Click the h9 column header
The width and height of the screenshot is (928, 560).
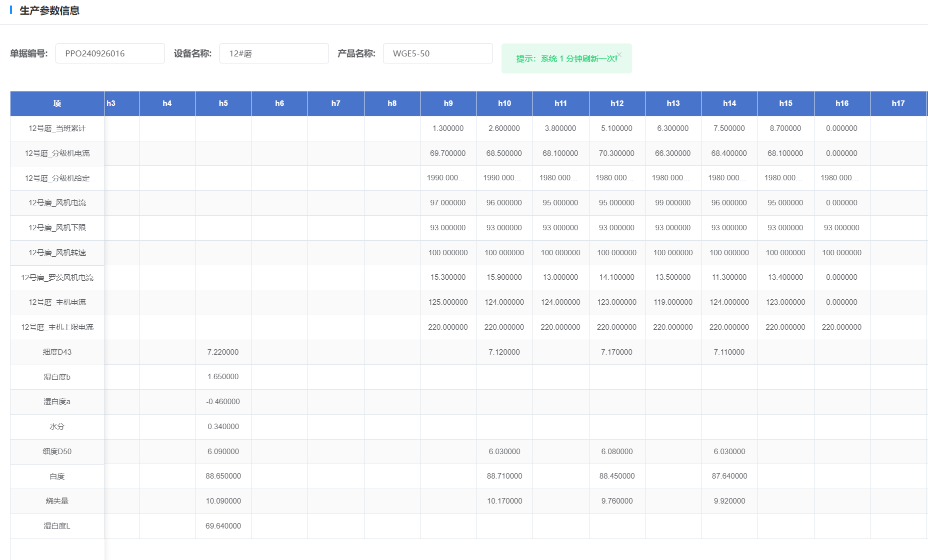[x=448, y=103]
